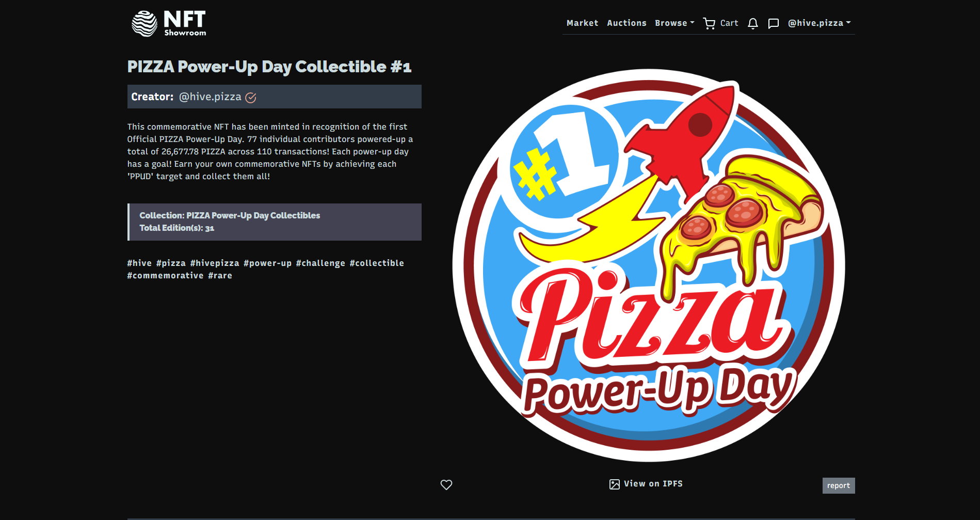Viewport: 980px width, 520px height.
Task: Click the verified creator checkmark badge
Action: (251, 97)
